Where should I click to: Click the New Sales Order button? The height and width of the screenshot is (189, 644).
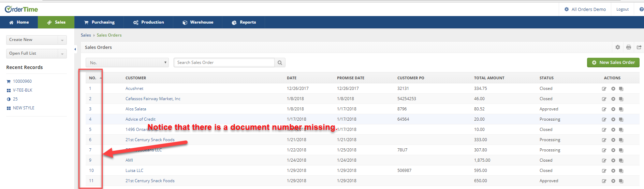tap(613, 63)
